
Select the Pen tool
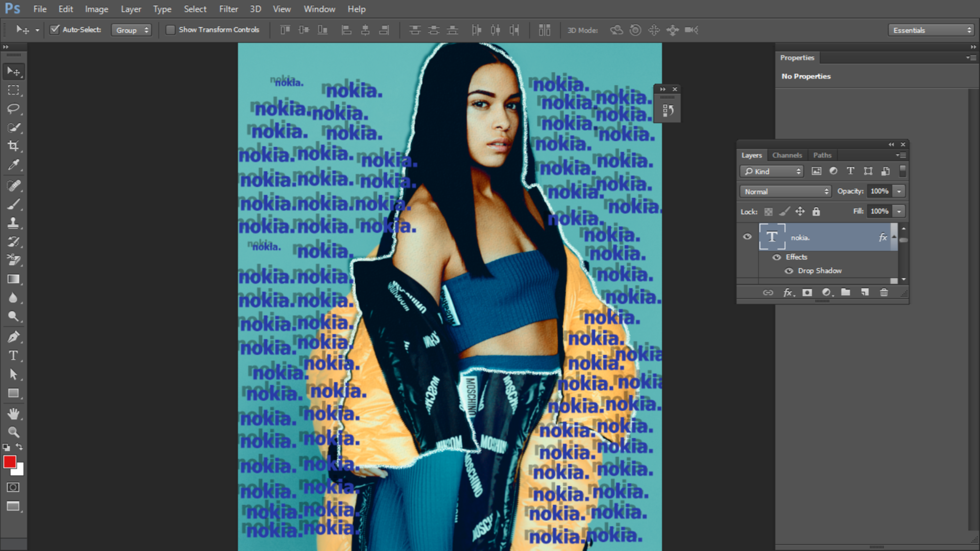[13, 337]
